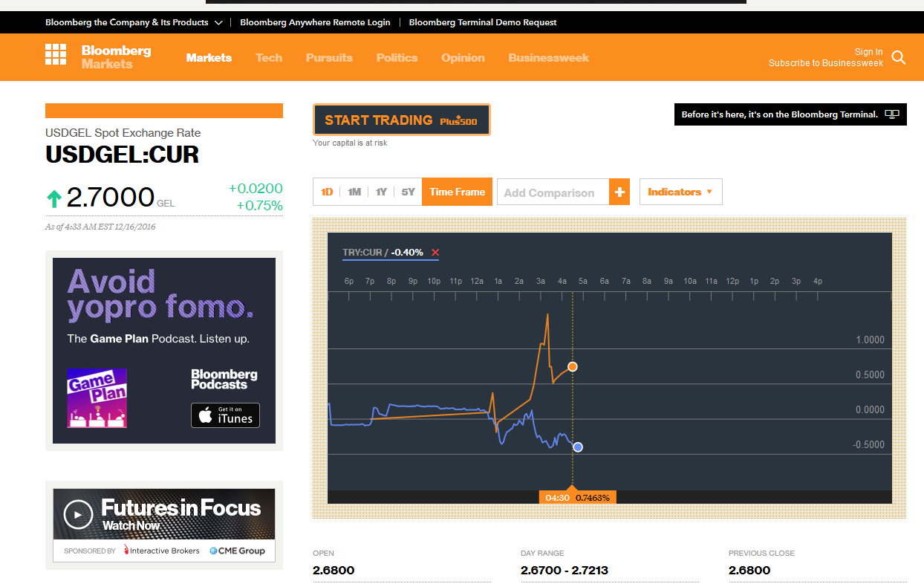Add comparison with the orange plus button

619,192
